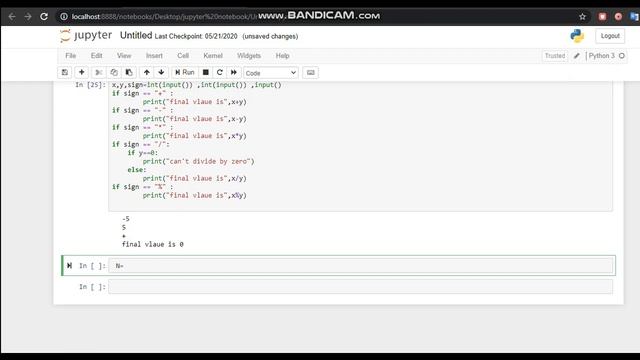Click into the active cell containing N=
This screenshot has width=640, height=360.
point(361,266)
